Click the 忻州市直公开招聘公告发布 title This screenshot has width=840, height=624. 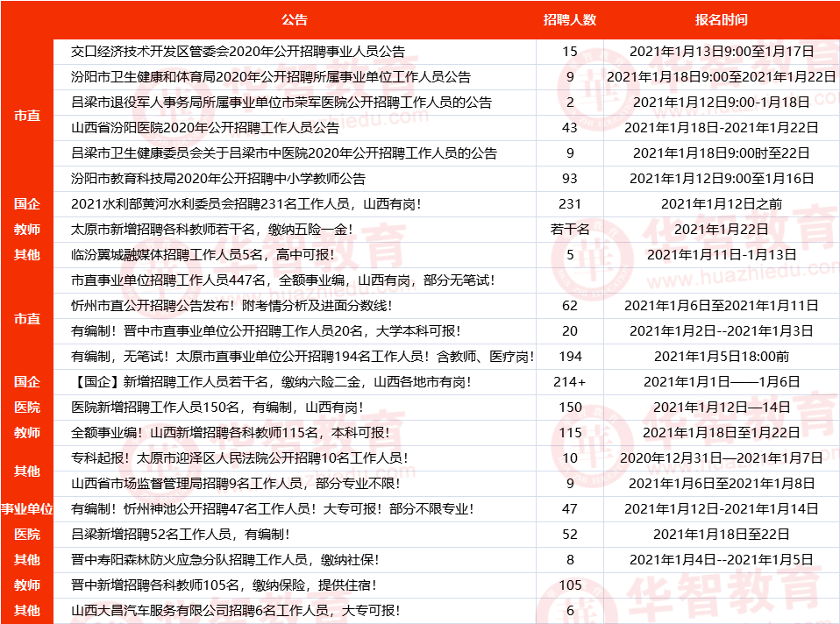231,306
